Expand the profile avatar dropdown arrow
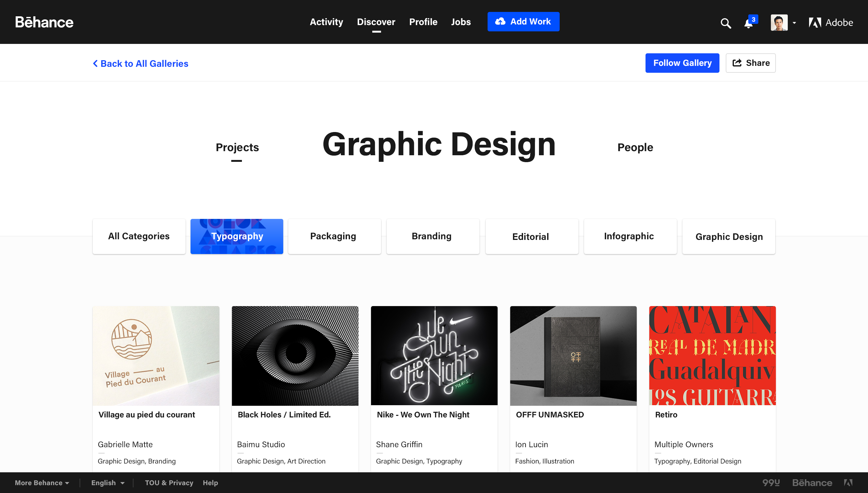868x493 pixels. [x=794, y=23]
